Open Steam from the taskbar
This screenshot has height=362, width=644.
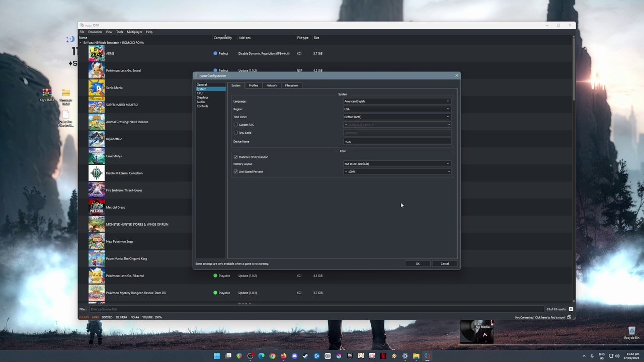(x=305, y=356)
